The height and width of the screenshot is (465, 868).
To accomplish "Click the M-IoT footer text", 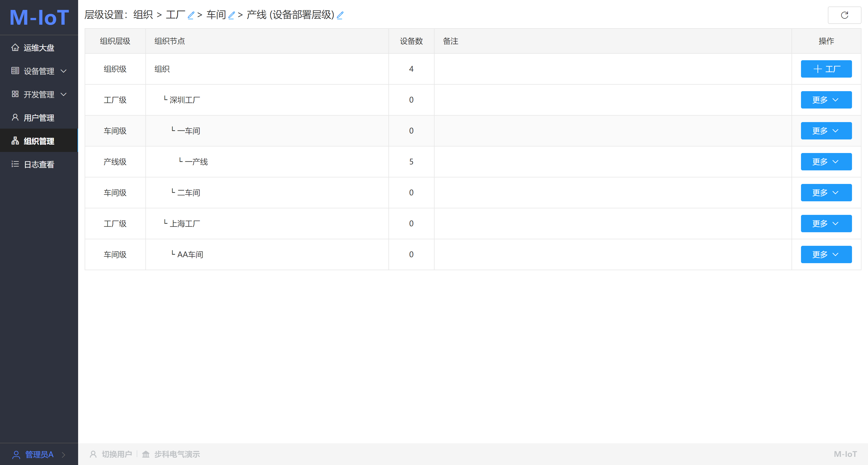I will pos(845,454).
